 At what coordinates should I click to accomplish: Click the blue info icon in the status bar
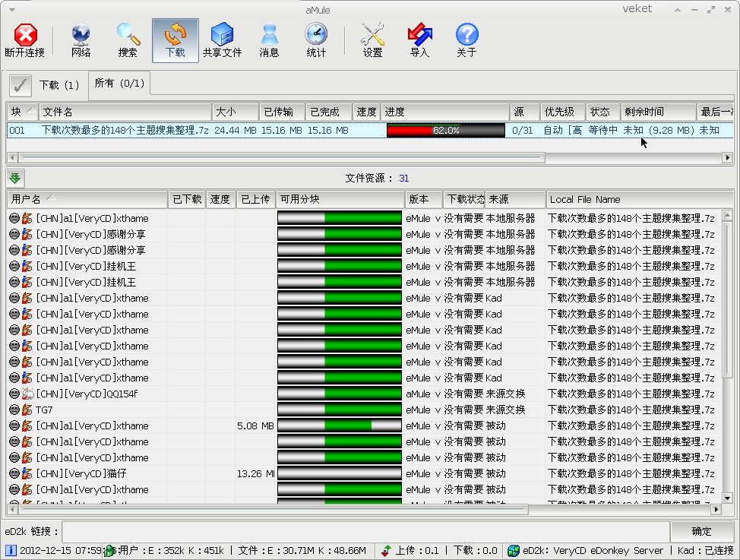point(11,551)
